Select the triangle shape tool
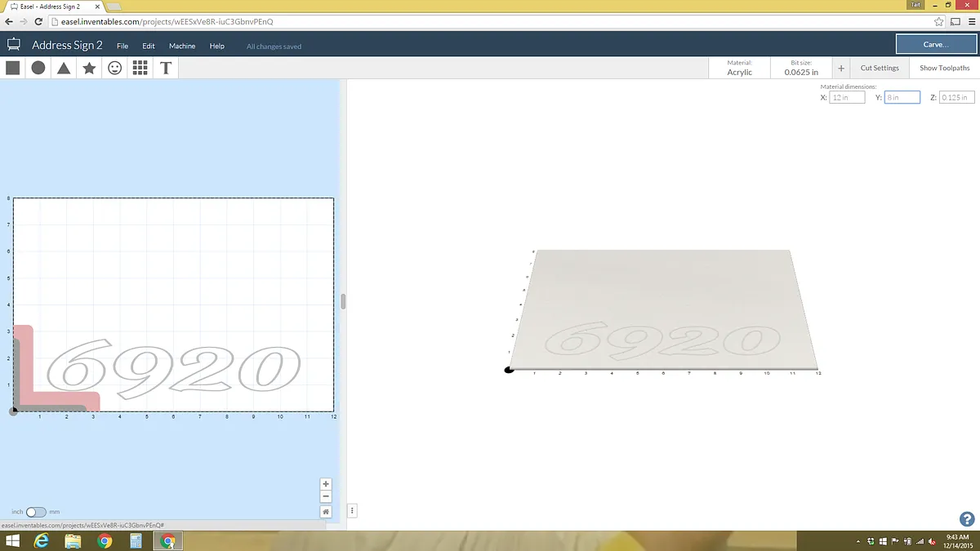This screenshot has height=551, width=980. click(x=64, y=68)
